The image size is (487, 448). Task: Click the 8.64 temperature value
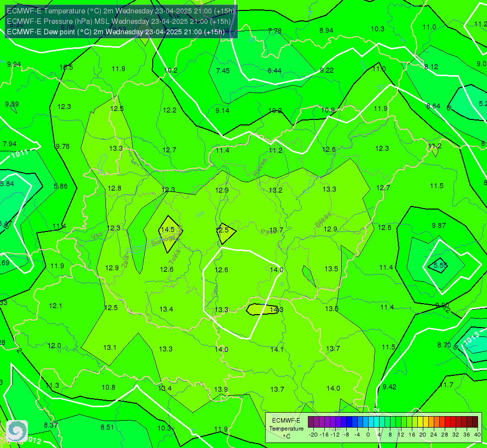(433, 107)
